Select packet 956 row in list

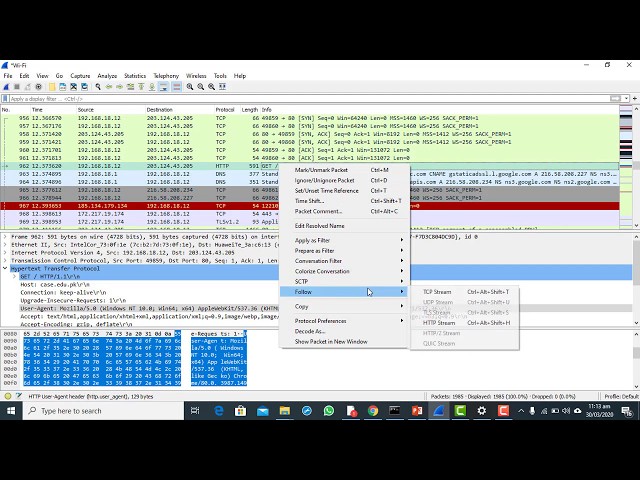click(x=310, y=118)
